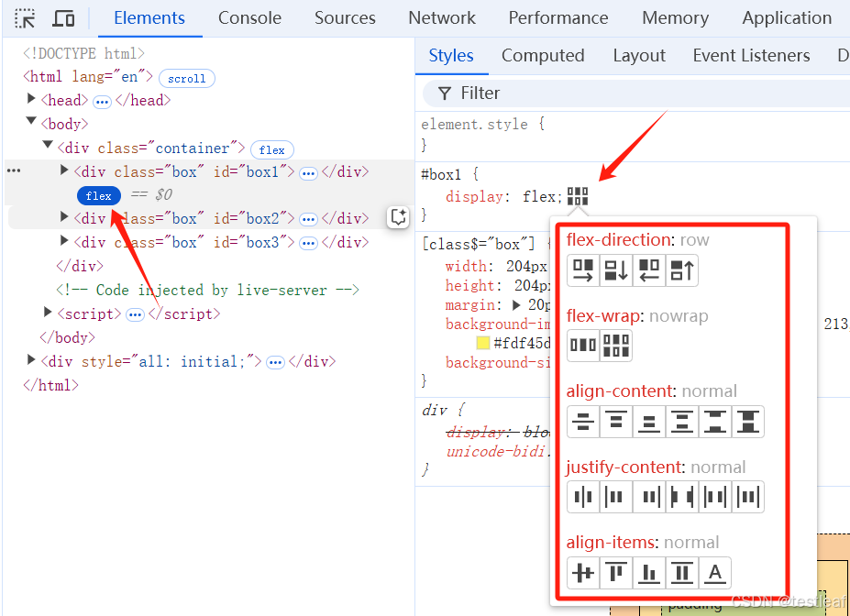Set justify-content to space-around
The height and width of the screenshot is (616, 850).
coord(715,497)
